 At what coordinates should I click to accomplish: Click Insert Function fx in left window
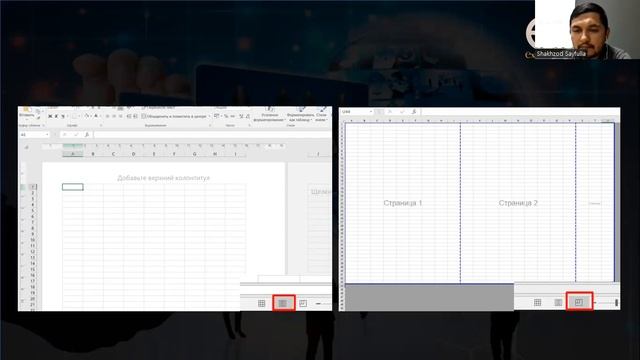[87, 134]
